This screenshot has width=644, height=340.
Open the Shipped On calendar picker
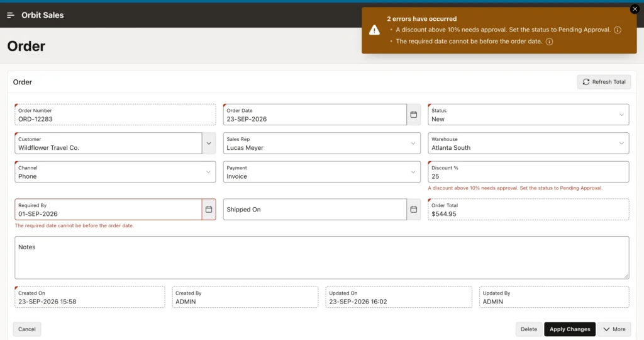click(x=414, y=210)
